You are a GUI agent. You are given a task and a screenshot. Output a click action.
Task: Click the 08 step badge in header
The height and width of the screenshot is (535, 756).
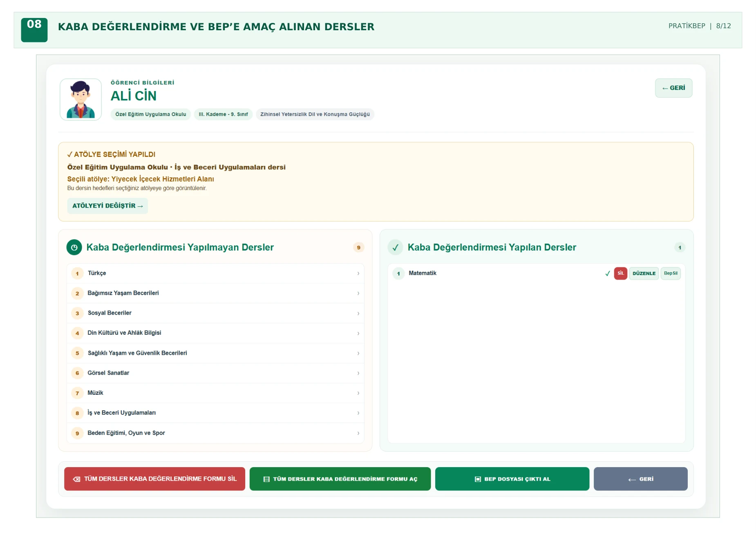coord(34,30)
